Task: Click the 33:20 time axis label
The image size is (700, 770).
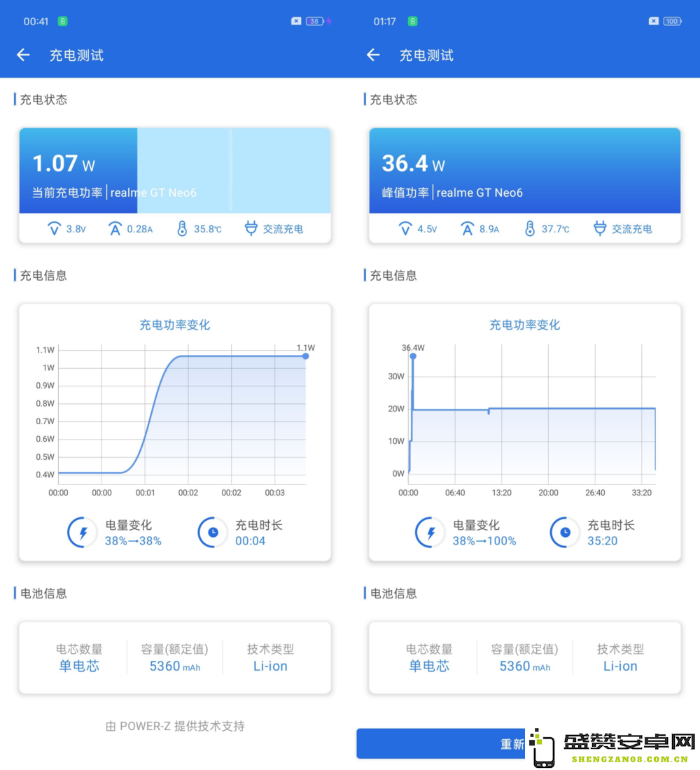Action: click(641, 493)
